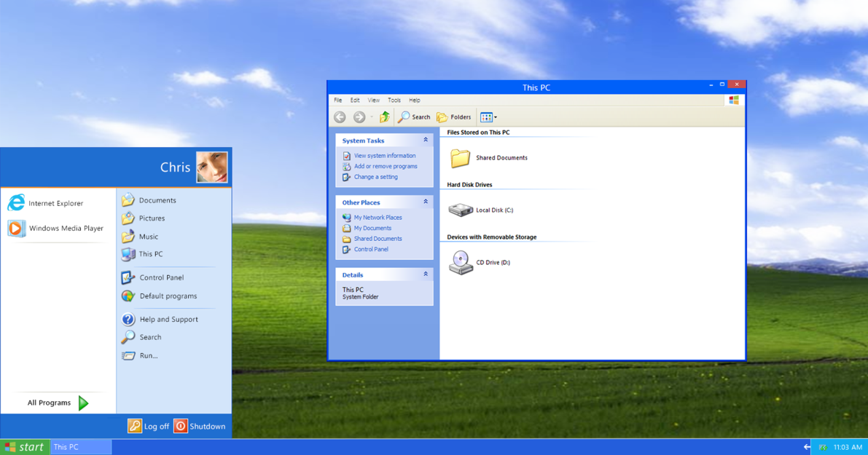Open My Network Places in Other Places
This screenshot has height=455, width=868.
(378, 217)
